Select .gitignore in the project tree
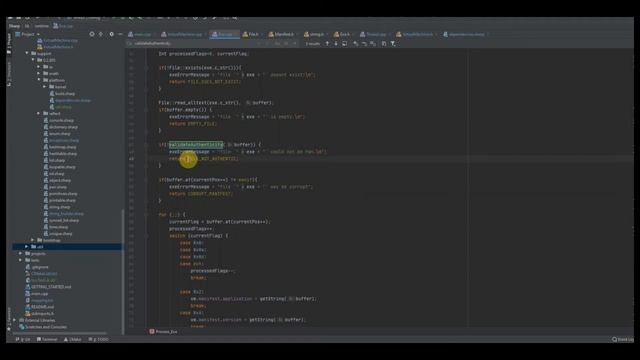This screenshot has width=640, height=360. click(x=37, y=267)
